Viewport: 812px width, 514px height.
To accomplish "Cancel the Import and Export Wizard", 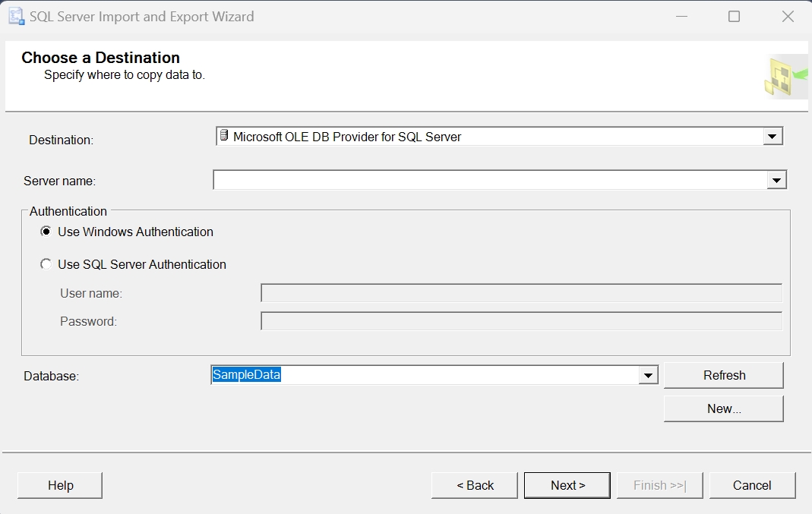I will tap(752, 485).
